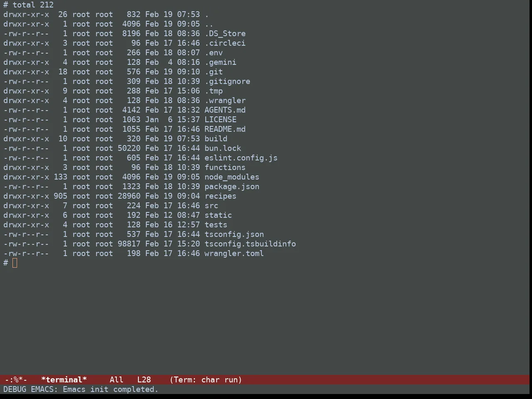The image size is (532, 399).
Task: Click the node_modules directory entry
Action: tap(232, 177)
